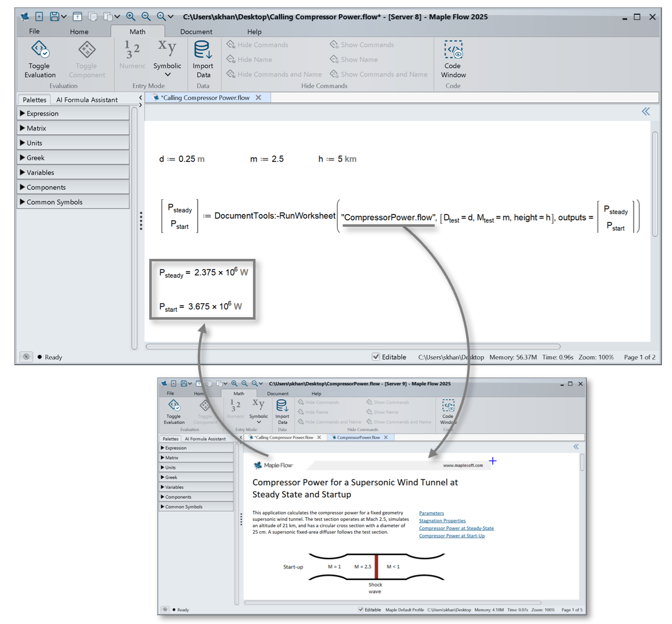Open the Compressor Power at Steady-State link
The image size is (672, 624).
(457, 528)
